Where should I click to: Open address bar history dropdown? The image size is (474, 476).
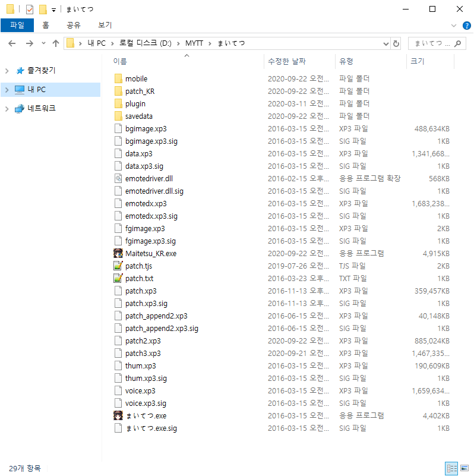tap(386, 44)
